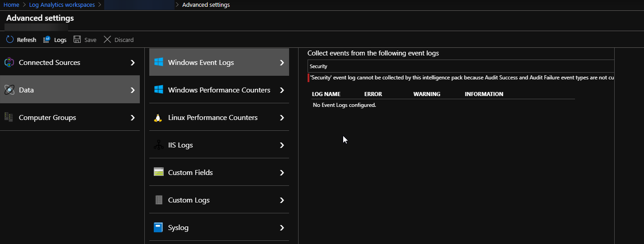This screenshot has width=644, height=244.
Task: Click the Computer Groups server icon
Action: pos(9,118)
